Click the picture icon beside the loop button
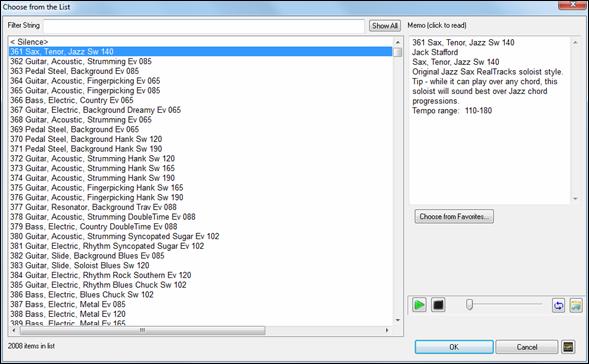The width and height of the screenshot is (589, 364). [x=576, y=305]
